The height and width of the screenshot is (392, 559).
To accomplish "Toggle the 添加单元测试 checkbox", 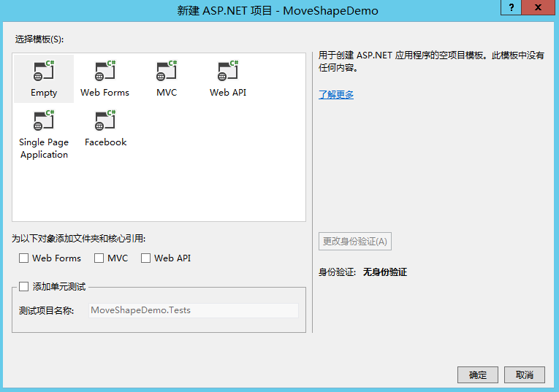I will pyautogui.click(x=24, y=287).
